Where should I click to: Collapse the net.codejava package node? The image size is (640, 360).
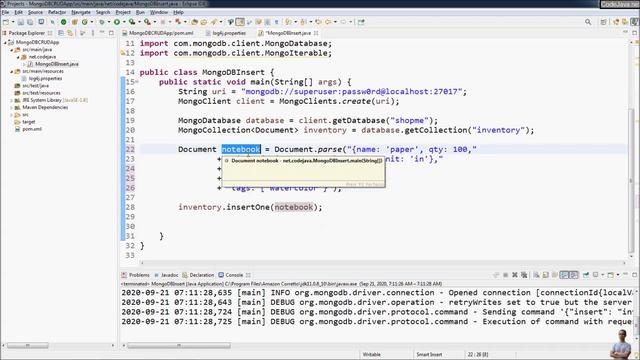[18, 57]
